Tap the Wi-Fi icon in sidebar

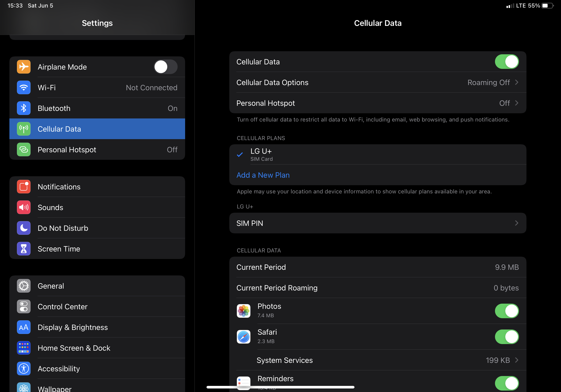[24, 87]
